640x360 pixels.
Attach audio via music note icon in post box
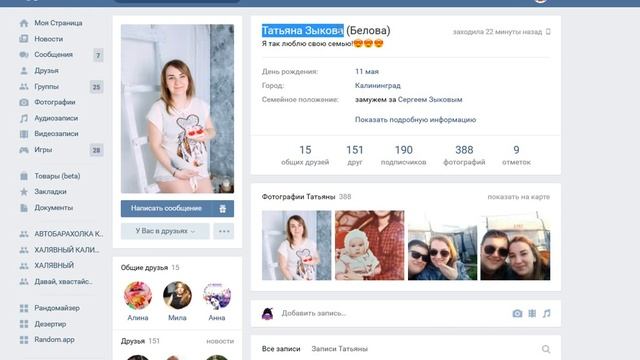(x=547, y=313)
